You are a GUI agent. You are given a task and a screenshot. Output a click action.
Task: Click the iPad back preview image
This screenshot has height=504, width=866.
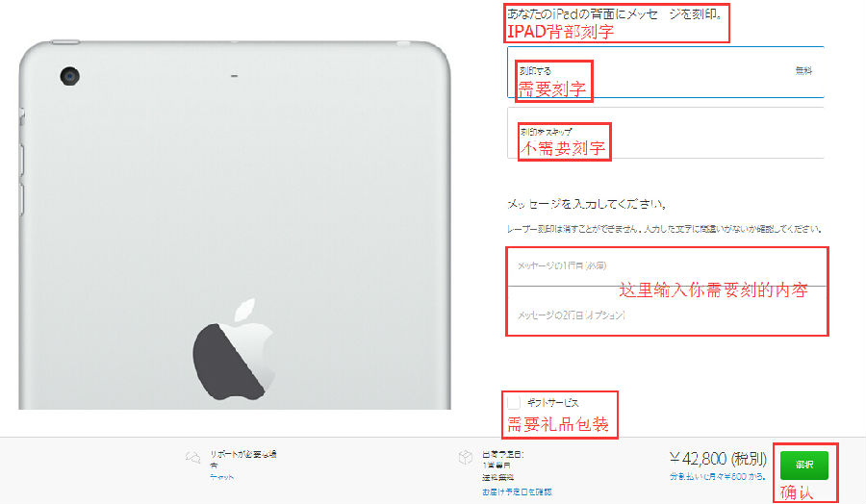(235, 225)
